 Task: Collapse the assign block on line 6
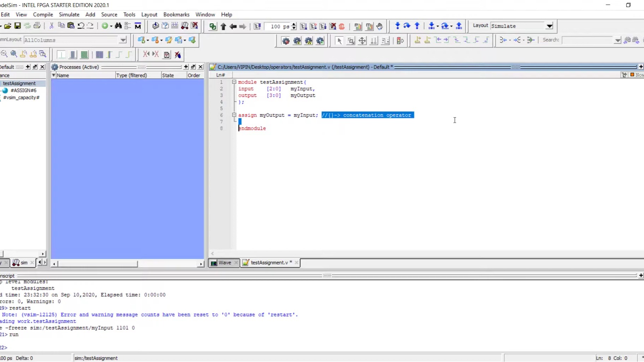point(234,115)
